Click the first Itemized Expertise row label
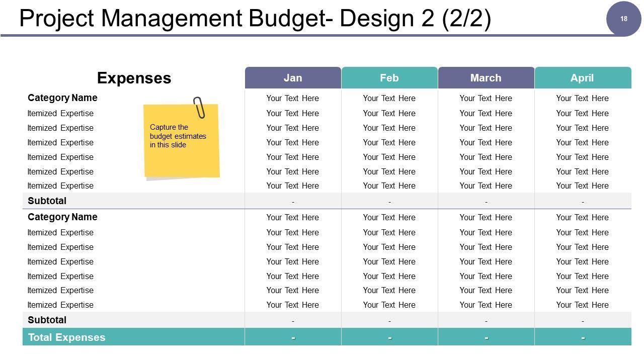 point(60,113)
